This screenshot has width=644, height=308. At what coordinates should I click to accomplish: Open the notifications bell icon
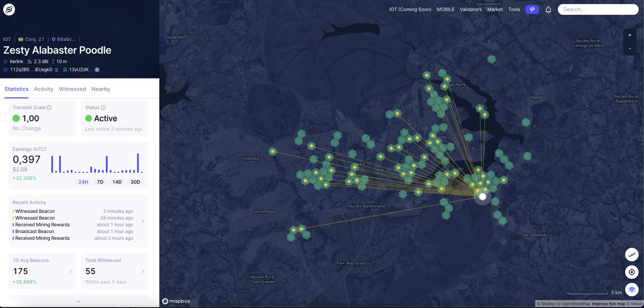(x=548, y=10)
